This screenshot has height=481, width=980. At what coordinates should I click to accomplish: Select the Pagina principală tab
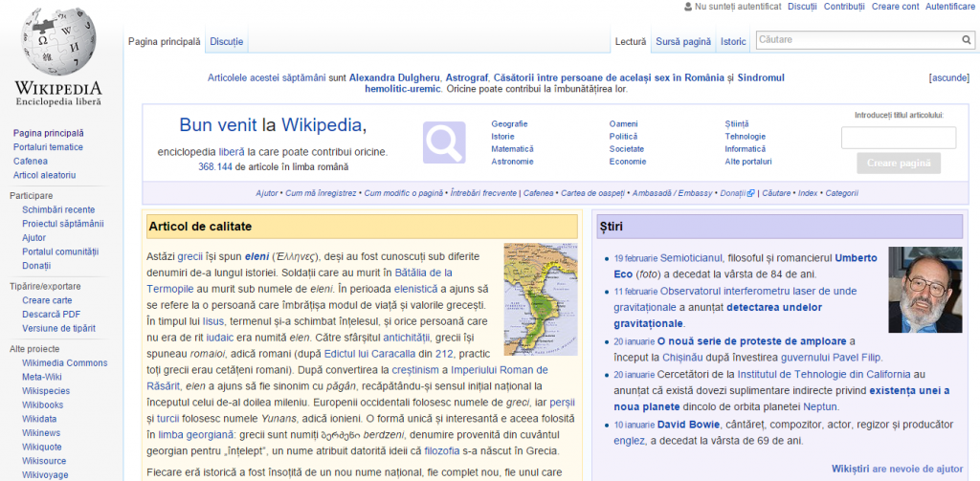coord(165,42)
